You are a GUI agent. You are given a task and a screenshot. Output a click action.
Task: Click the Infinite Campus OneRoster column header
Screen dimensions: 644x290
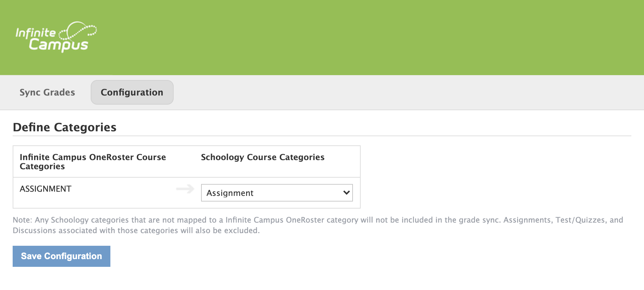[x=93, y=162]
